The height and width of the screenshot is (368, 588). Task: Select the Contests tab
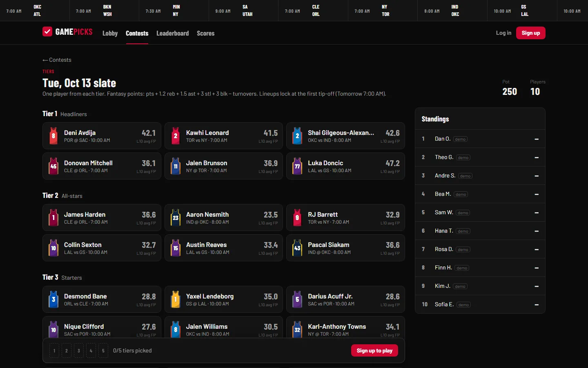[x=137, y=33]
